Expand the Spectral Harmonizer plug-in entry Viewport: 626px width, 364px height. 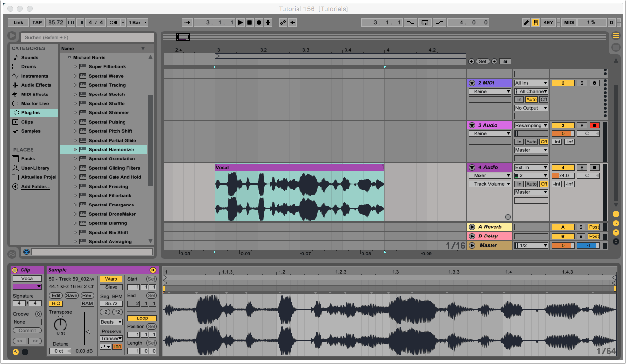coord(75,150)
